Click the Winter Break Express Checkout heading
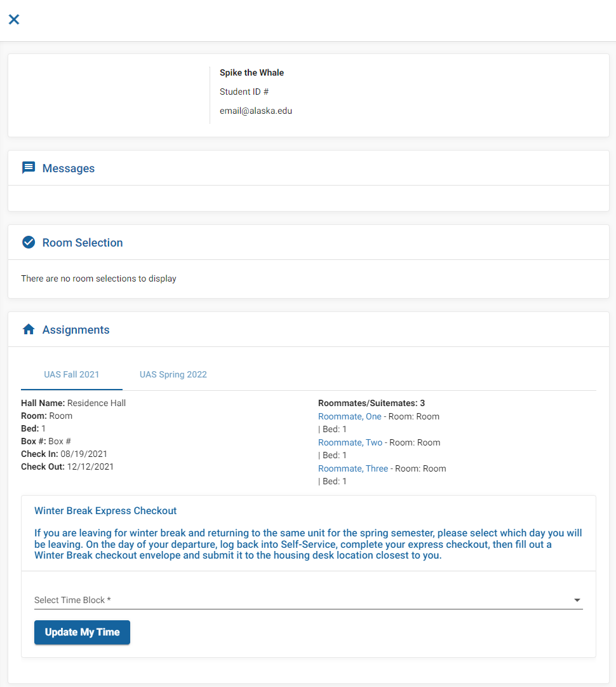 (105, 510)
